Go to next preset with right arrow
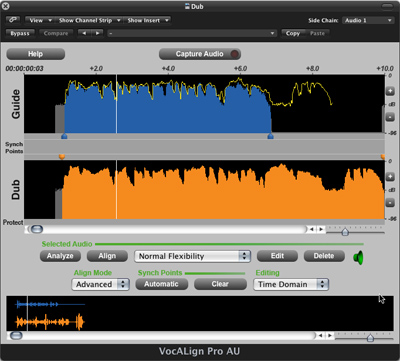 (97, 33)
